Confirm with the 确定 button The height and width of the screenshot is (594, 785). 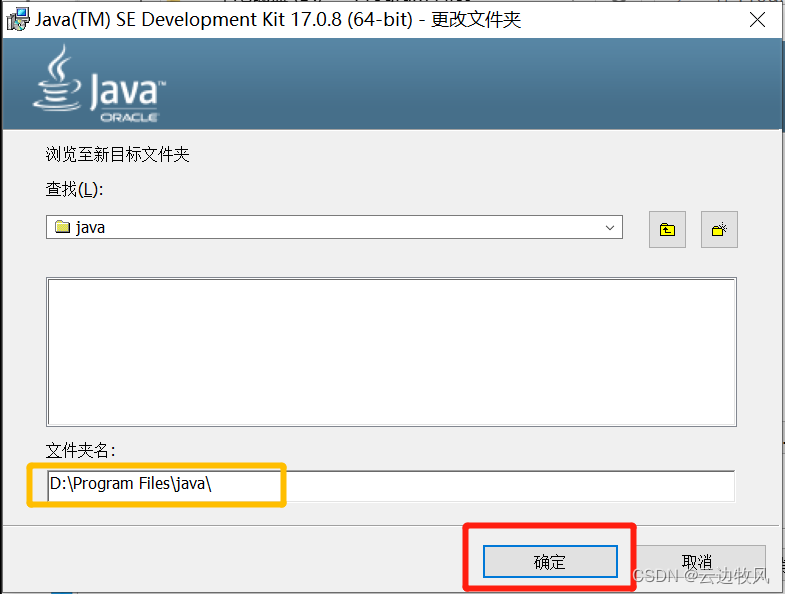pyautogui.click(x=550, y=561)
